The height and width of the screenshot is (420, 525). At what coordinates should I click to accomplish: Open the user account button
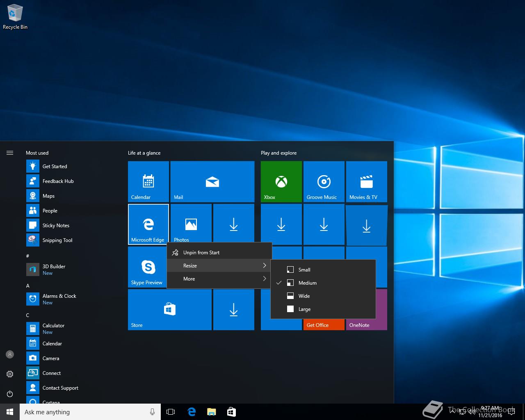[x=10, y=354]
